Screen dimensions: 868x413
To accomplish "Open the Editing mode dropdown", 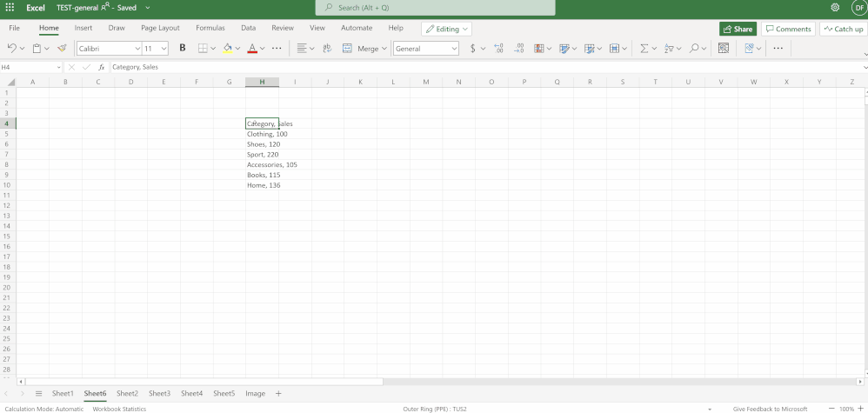I will coord(447,29).
